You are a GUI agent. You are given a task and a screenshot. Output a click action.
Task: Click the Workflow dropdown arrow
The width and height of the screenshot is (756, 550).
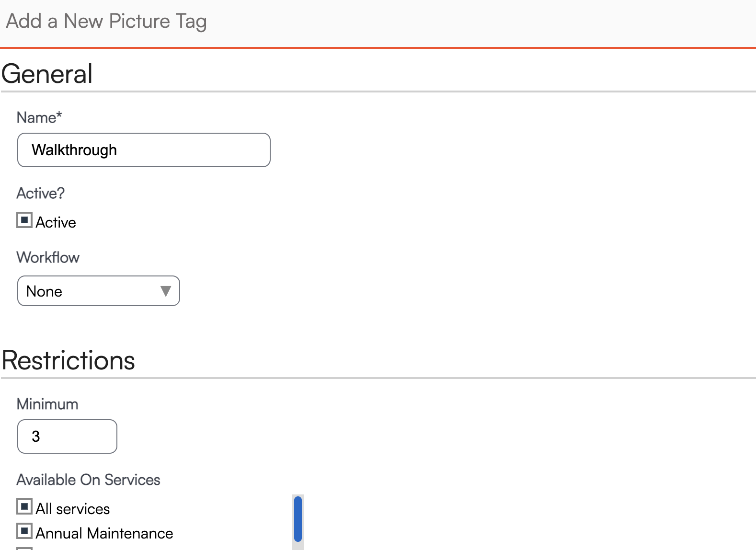(x=166, y=291)
